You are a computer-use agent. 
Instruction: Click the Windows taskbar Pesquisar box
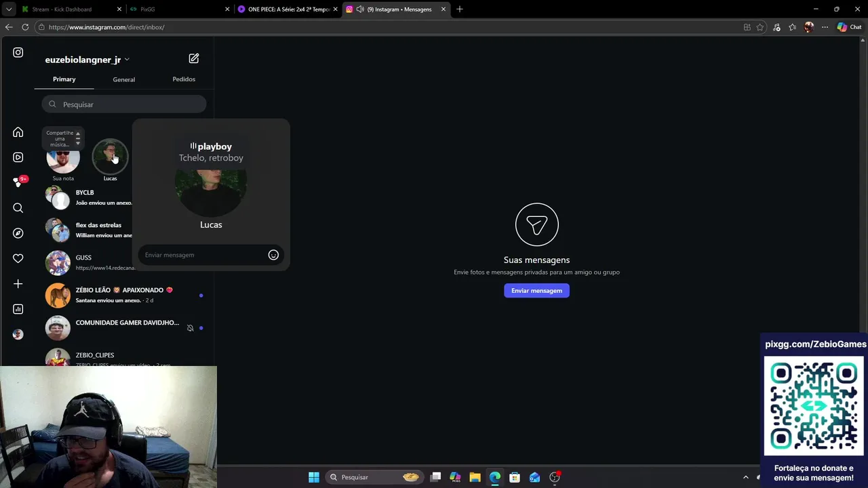tap(374, 477)
